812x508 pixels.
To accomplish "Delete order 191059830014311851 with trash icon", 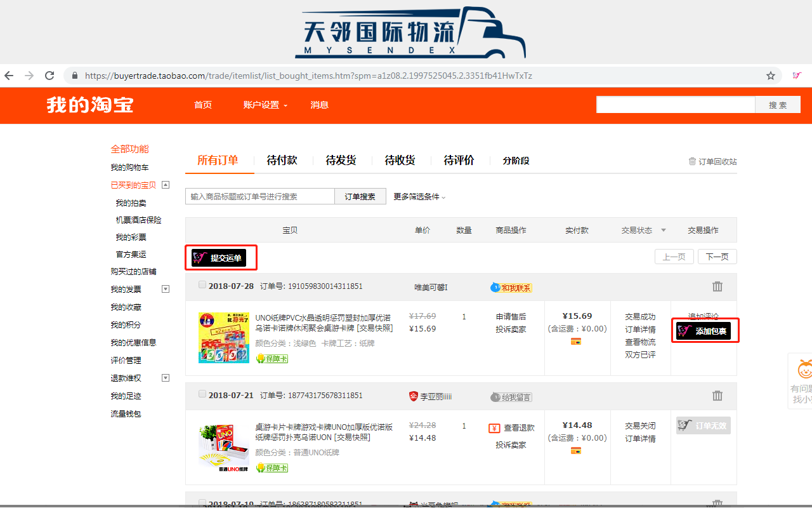I will pyautogui.click(x=717, y=286).
